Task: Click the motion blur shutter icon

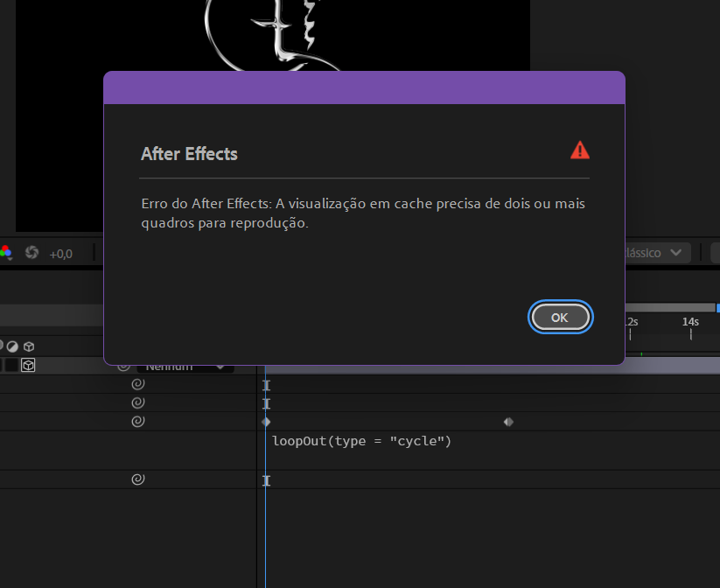Action: [31, 253]
